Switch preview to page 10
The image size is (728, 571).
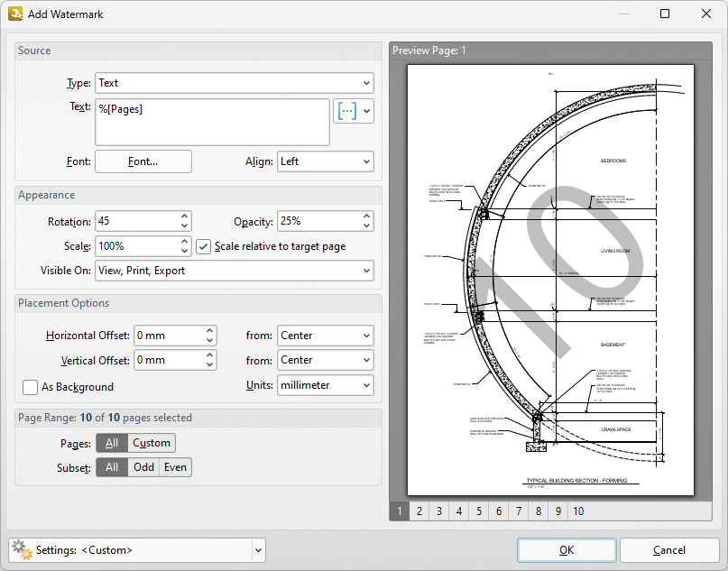[578, 511]
